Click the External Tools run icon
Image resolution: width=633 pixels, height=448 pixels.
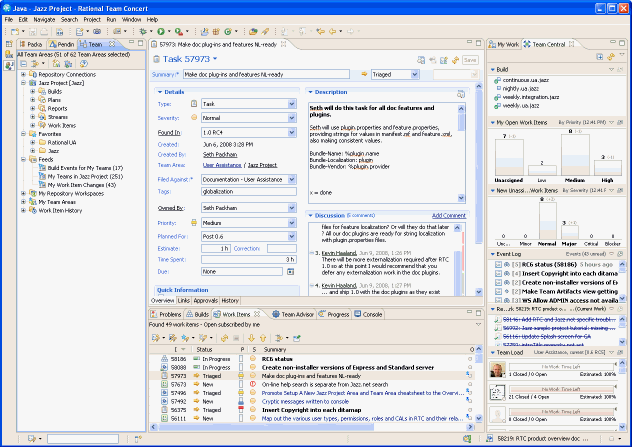coord(178,31)
